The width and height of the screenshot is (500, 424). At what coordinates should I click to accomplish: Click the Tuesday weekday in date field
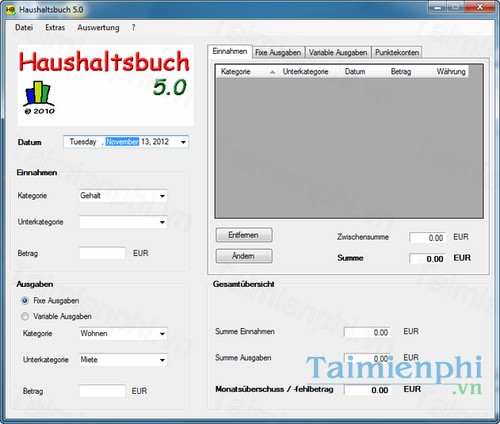[83, 142]
